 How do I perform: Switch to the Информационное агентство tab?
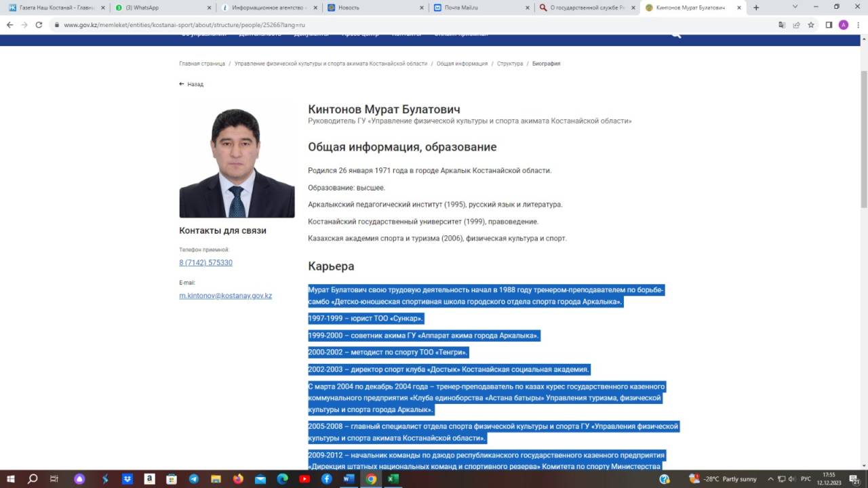pos(269,7)
